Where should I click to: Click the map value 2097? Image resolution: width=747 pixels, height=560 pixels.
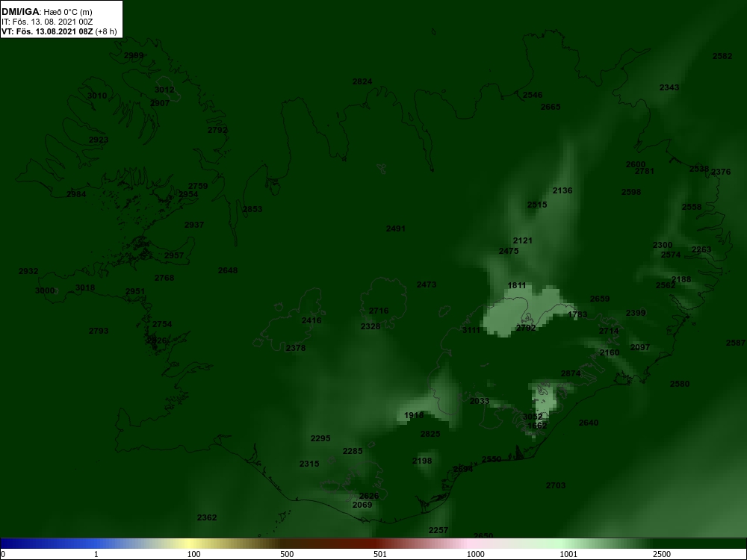640,347
